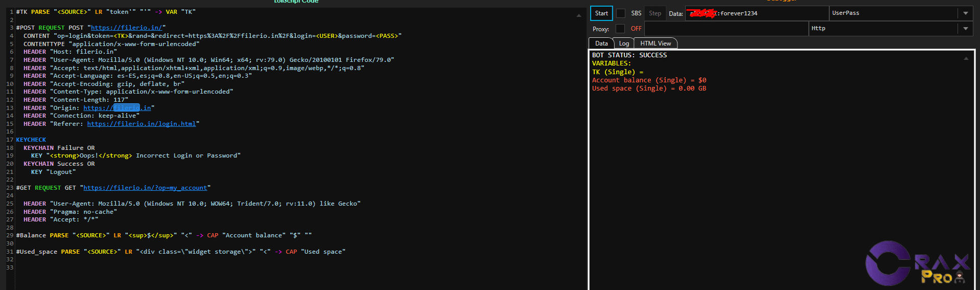Image resolution: width=980 pixels, height=290 pixels.
Task: Click the empty proxy address field
Action: [x=726, y=29]
